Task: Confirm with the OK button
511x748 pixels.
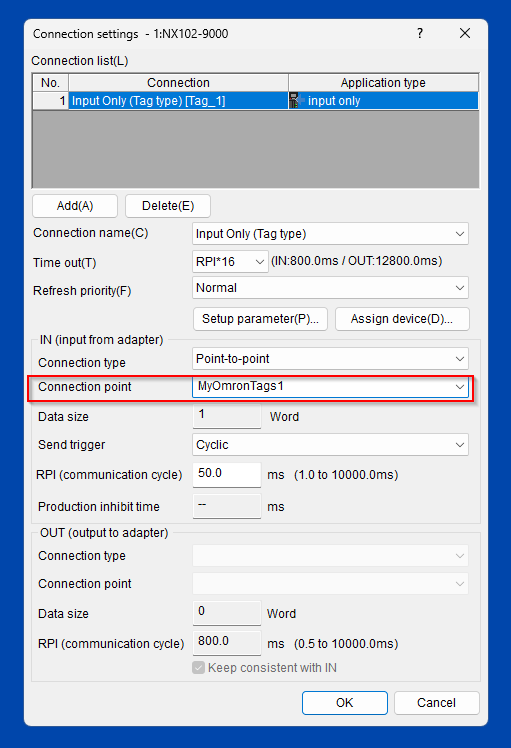Action: coord(344,703)
